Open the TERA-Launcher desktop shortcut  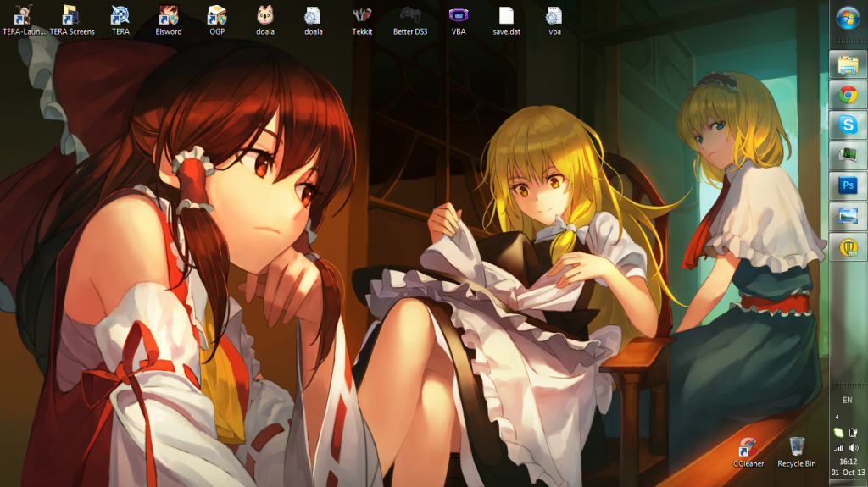(x=24, y=16)
